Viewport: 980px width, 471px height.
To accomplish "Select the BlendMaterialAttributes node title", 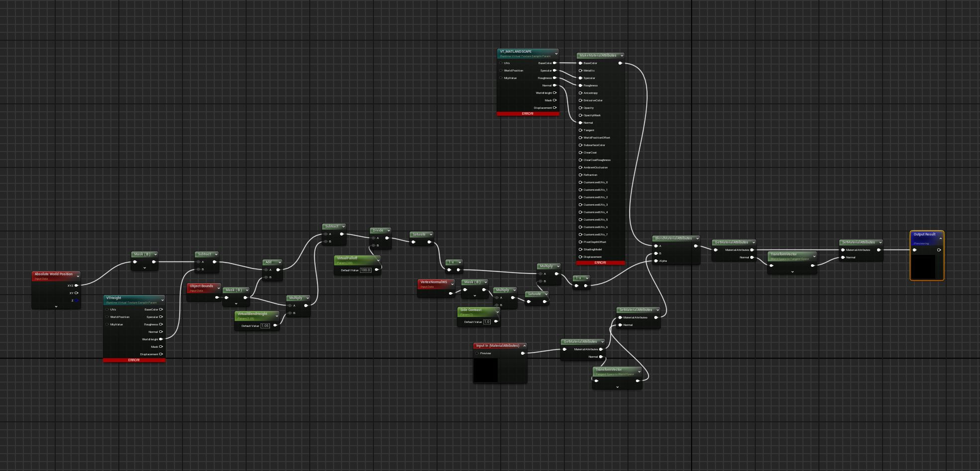I will [673, 238].
